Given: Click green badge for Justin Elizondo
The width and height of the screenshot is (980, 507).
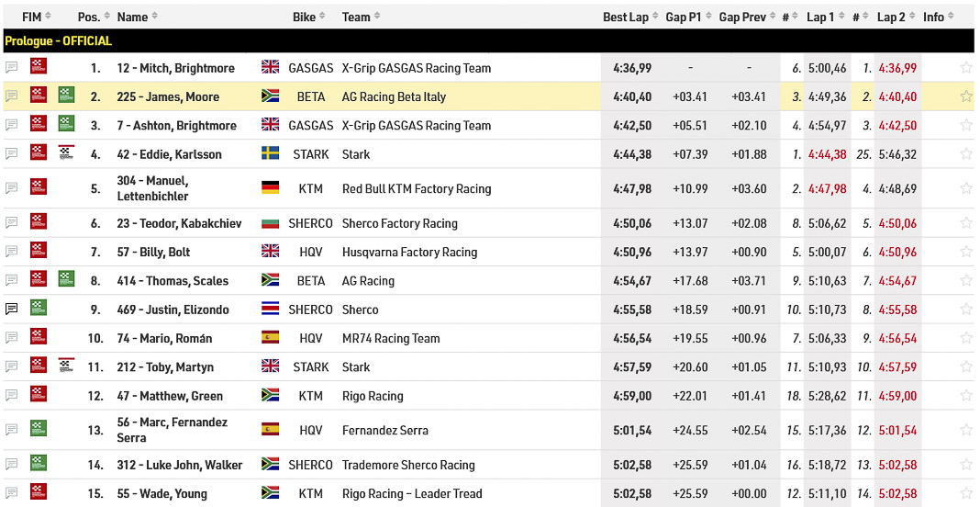Looking at the screenshot, I should pos(39,308).
